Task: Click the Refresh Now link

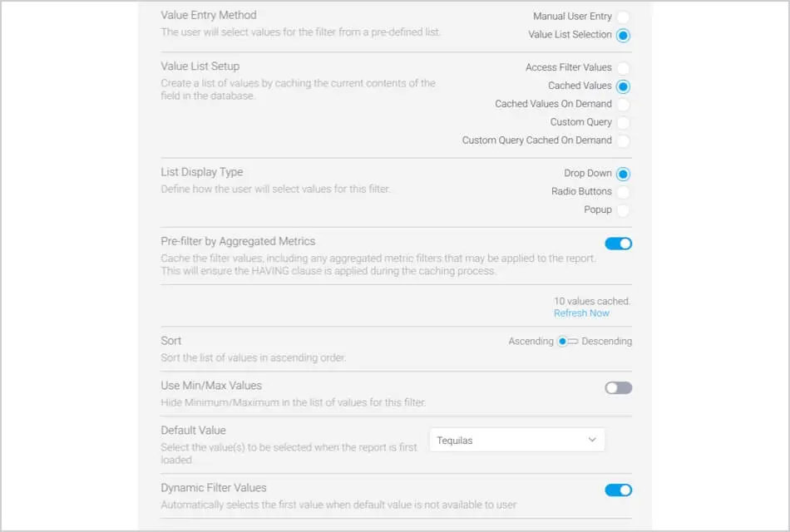Action: tap(581, 313)
